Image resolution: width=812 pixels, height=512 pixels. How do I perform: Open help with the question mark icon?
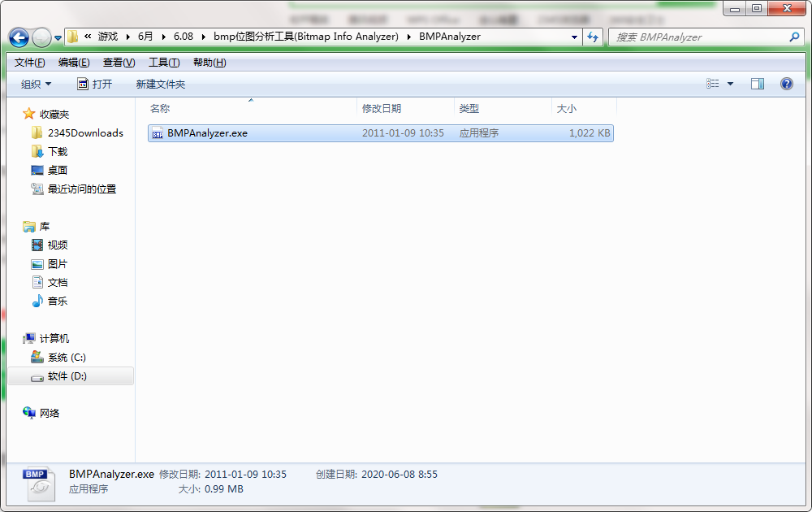click(x=787, y=84)
